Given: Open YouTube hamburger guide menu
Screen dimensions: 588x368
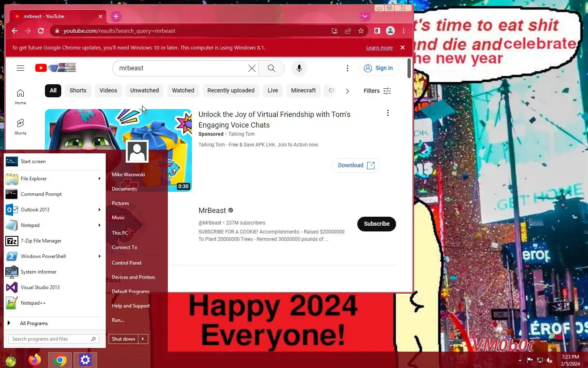Looking at the screenshot, I should (20, 68).
